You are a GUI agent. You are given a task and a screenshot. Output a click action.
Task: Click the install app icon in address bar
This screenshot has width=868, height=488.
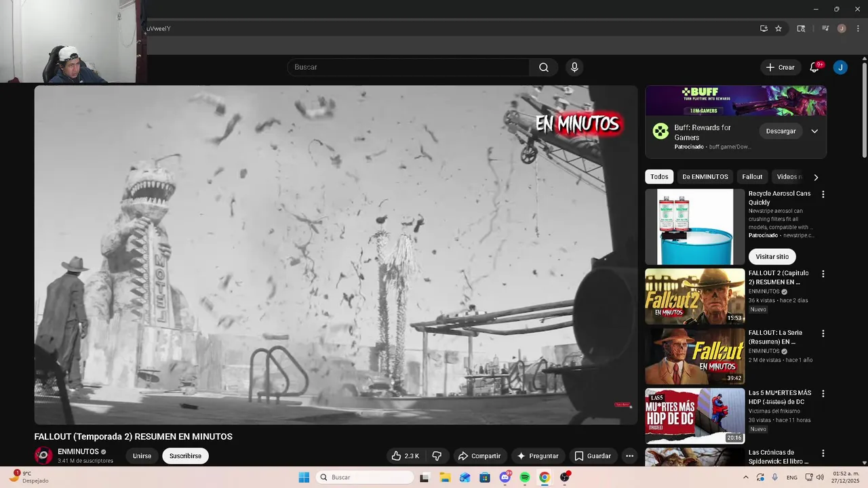(764, 28)
